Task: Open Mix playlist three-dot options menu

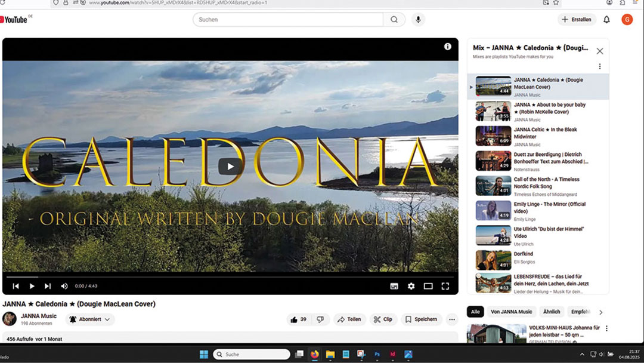Action: pyautogui.click(x=600, y=66)
